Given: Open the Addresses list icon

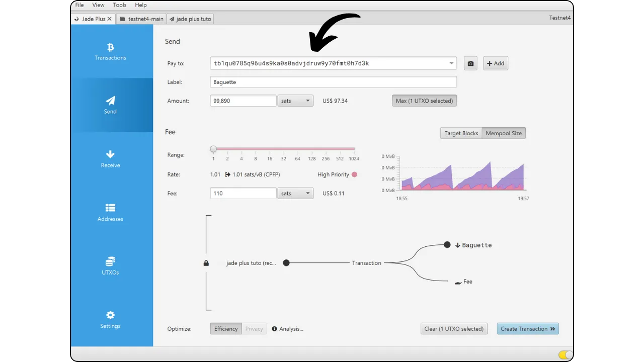Looking at the screenshot, I should [110, 208].
